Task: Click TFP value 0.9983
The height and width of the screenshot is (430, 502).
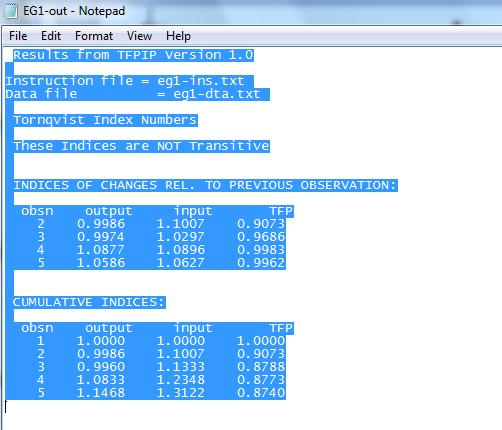Action: pos(261,250)
